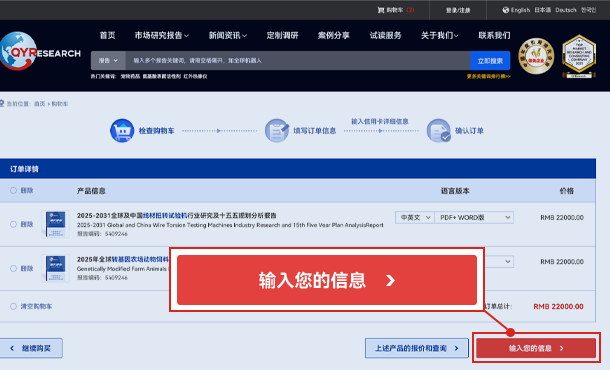Screen dimensions: 610x370
Task: Open 试读服务 navigation item
Action: point(385,35)
